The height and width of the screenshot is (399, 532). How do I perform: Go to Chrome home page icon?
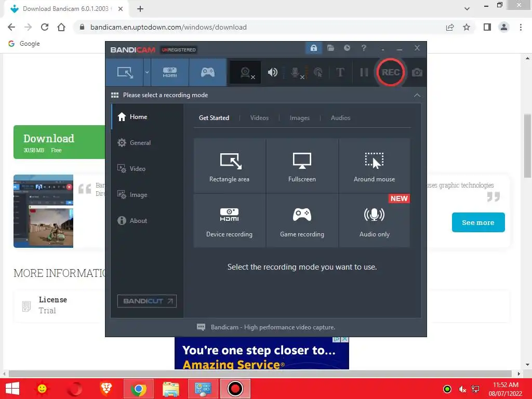[61, 27]
